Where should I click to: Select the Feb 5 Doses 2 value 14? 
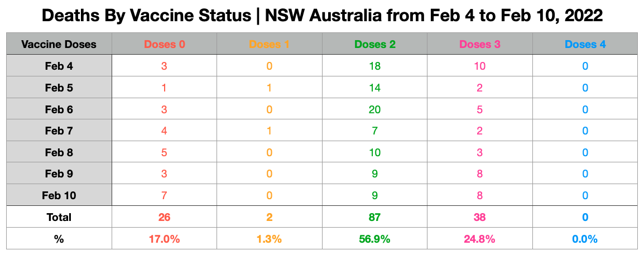(374, 88)
